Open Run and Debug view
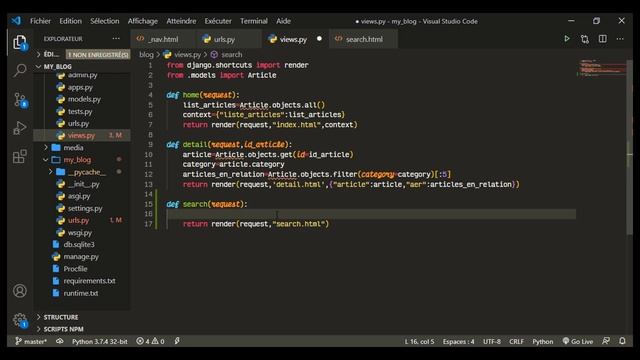The image size is (640, 360). coord(20,128)
